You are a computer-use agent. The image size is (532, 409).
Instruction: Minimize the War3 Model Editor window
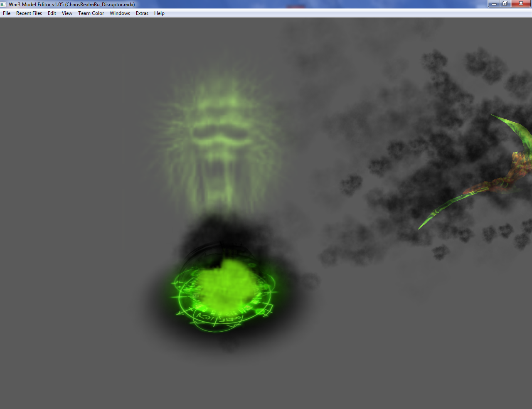pyautogui.click(x=494, y=4)
